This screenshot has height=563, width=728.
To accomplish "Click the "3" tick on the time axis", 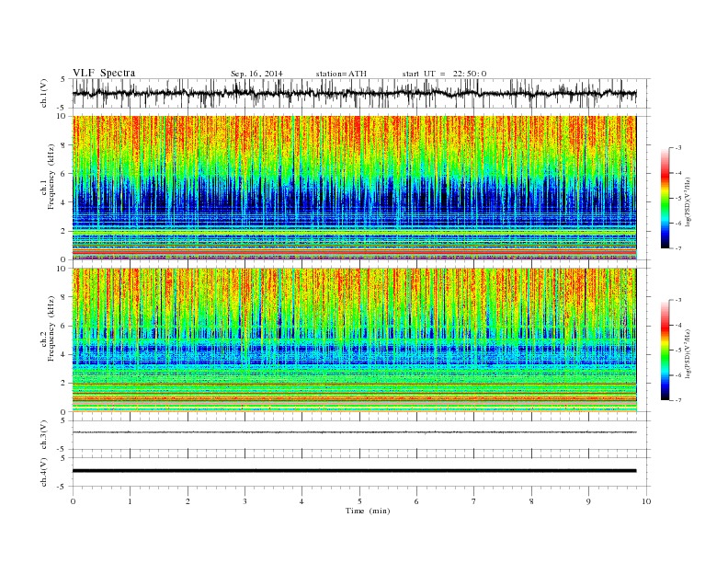I will (x=245, y=501).
